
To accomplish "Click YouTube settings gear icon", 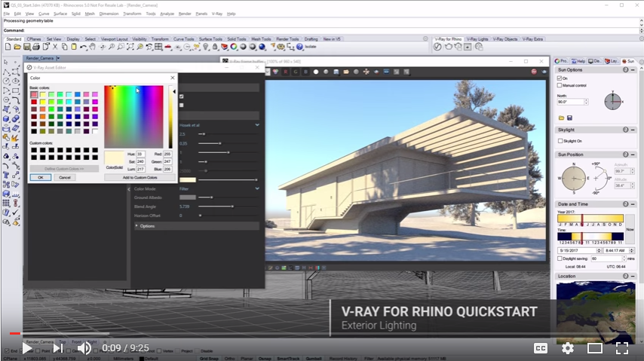I will [x=568, y=348].
